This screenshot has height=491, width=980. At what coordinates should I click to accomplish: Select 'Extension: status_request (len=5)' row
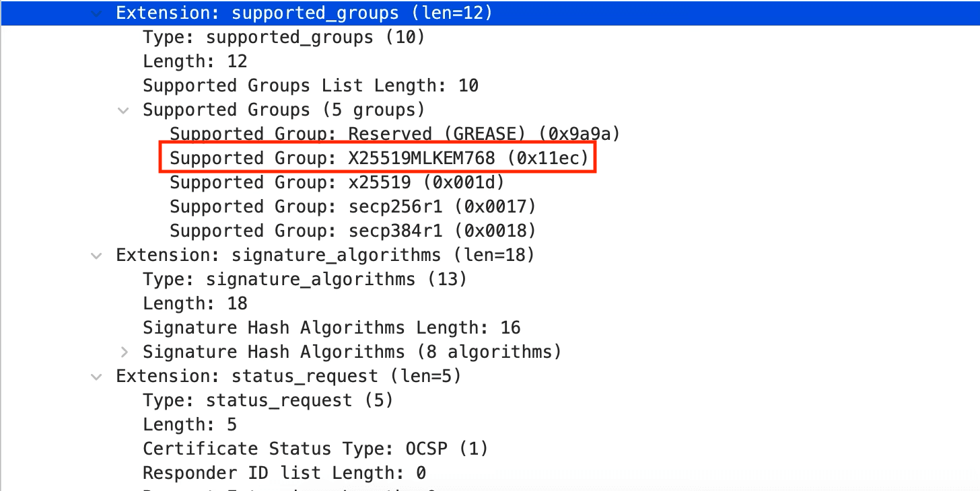(490, 377)
